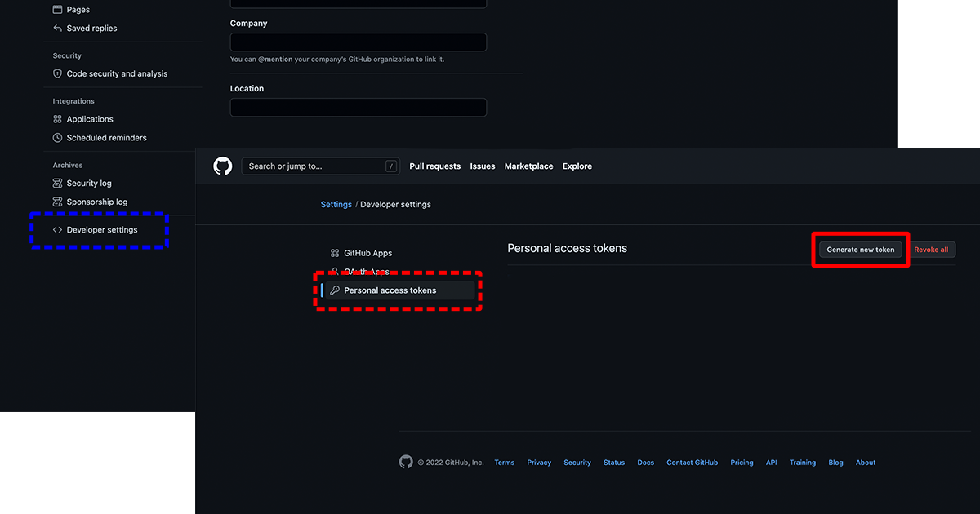Click the key icon for Personal access tokens
The height and width of the screenshot is (514, 980).
click(x=335, y=290)
